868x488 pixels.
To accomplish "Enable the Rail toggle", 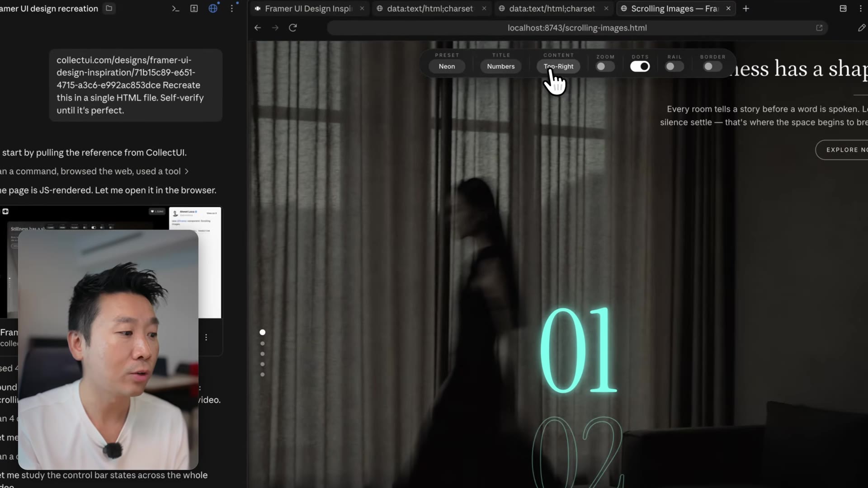I will click(674, 66).
